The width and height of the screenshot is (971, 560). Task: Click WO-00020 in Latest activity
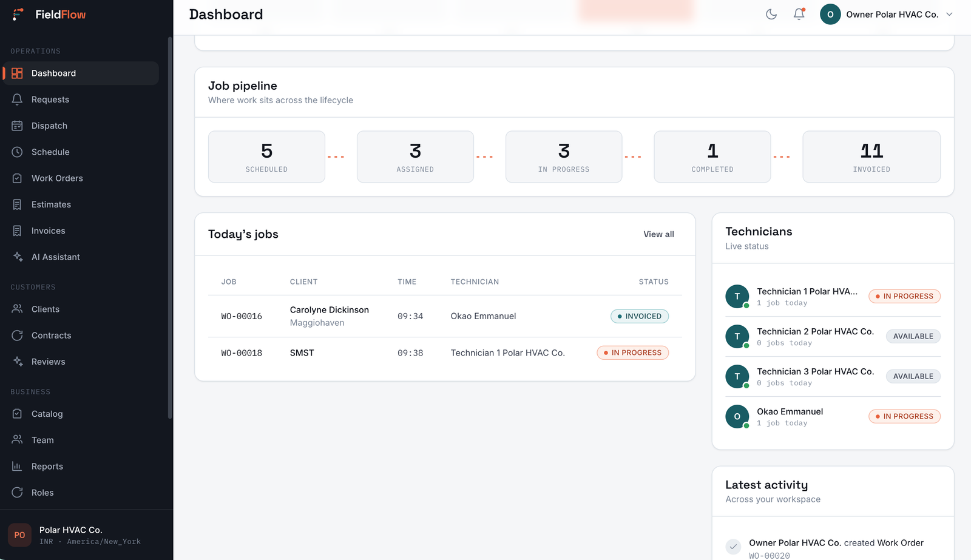click(x=770, y=556)
